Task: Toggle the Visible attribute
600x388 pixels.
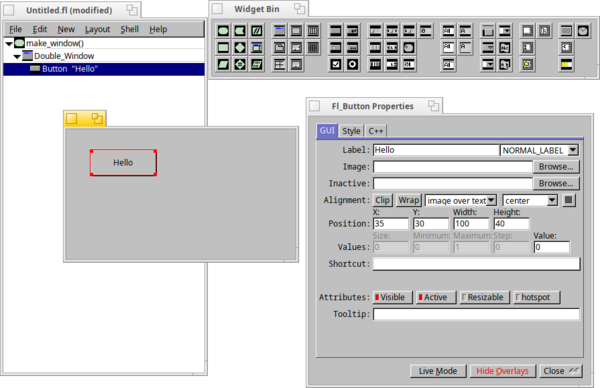Action: pos(393,297)
